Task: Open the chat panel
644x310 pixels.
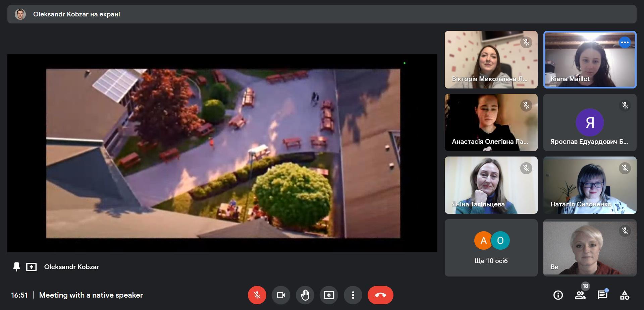Action: coord(602,295)
